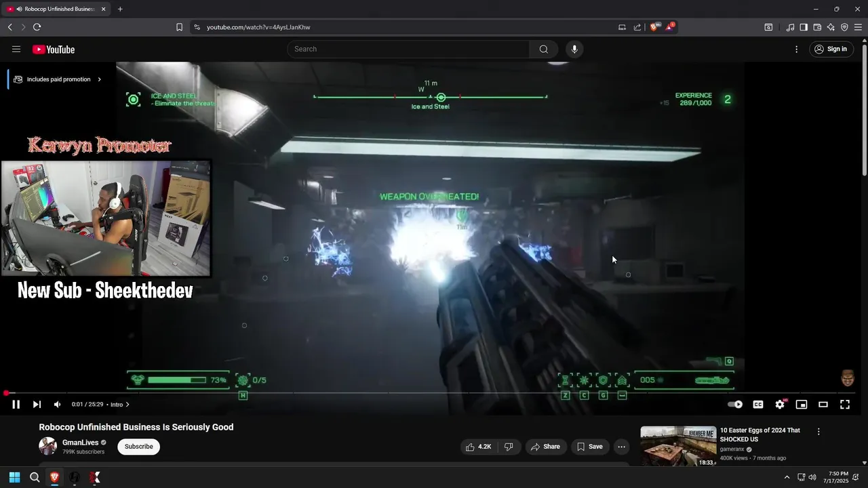Open the 10 Easter Eggs video thumbnail

point(678,446)
